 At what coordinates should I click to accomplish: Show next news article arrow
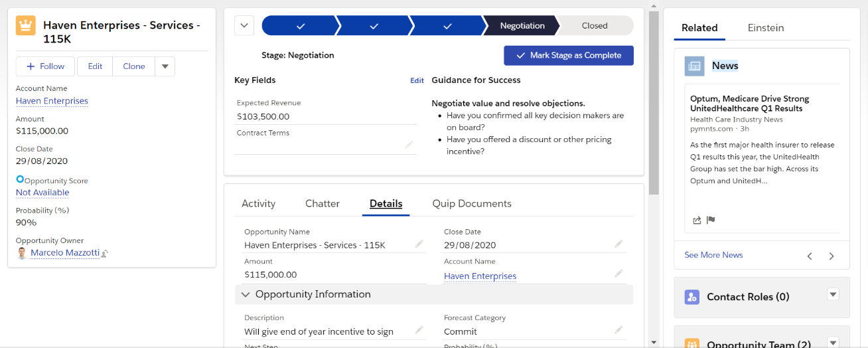[x=832, y=256]
